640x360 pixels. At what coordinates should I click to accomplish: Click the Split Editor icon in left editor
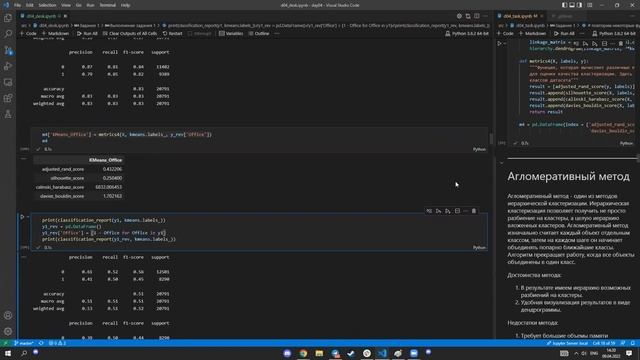[x=476, y=16]
